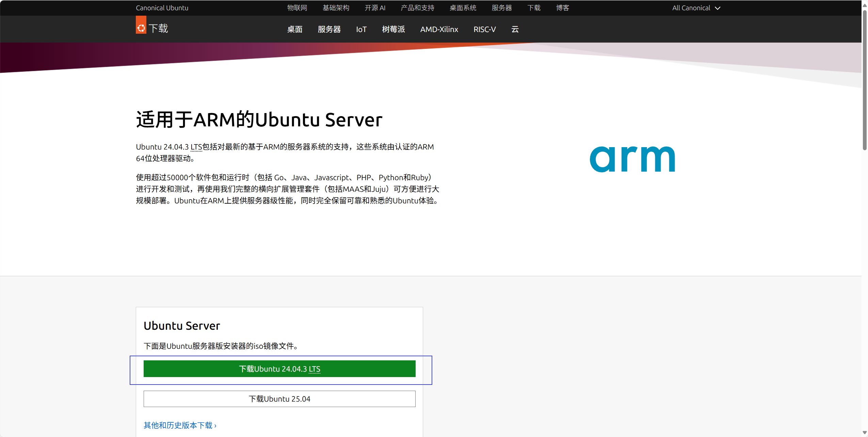The width and height of the screenshot is (868, 437).
Task: Select the IoT navigation item
Action: click(361, 29)
